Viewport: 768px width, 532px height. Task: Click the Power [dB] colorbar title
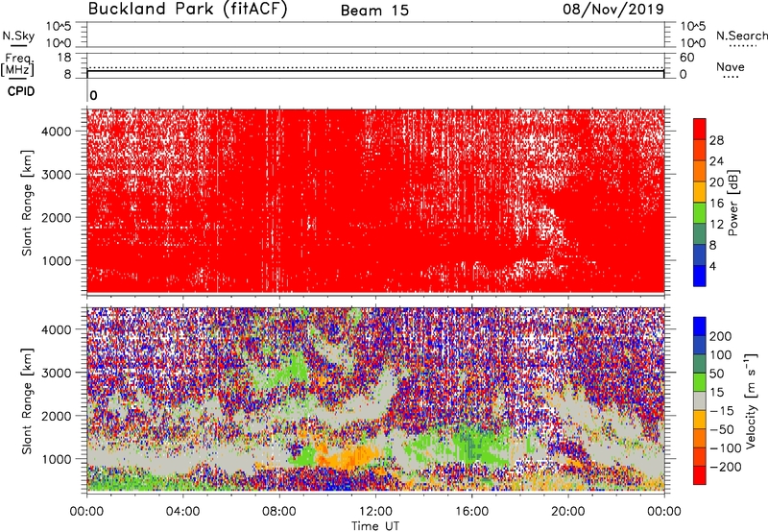point(733,204)
